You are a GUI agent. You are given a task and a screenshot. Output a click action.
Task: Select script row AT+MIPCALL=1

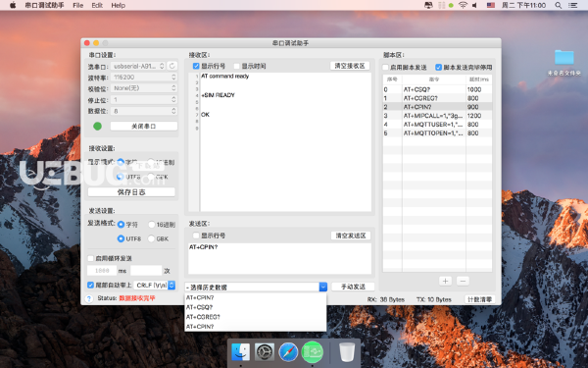click(x=437, y=116)
